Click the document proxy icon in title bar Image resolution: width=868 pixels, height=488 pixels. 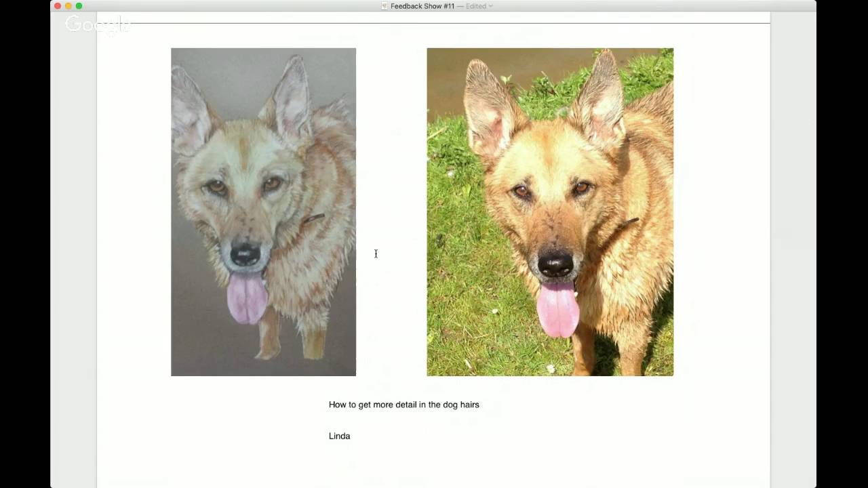[x=384, y=6]
